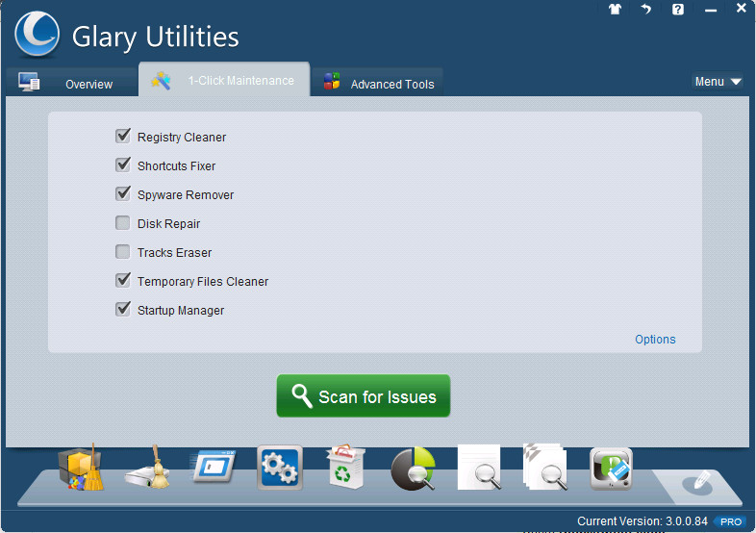Select the 1-Click Maintenance tab

point(224,80)
